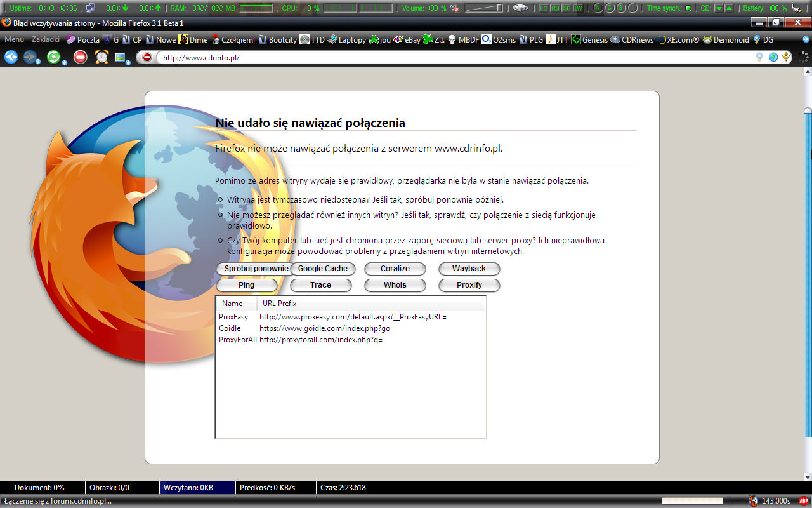
Task: Click the CD up eject arrow button
Action: point(730,8)
